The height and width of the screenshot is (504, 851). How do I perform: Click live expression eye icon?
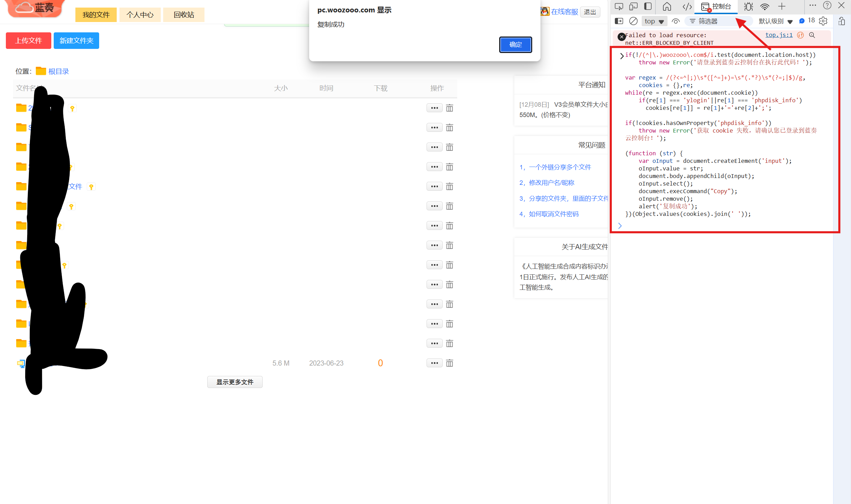(675, 21)
